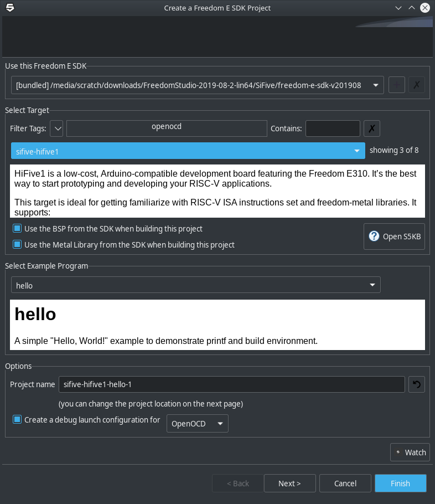Expand the Freedom E SDK path dropdown
435x504 pixels.
coord(376,85)
